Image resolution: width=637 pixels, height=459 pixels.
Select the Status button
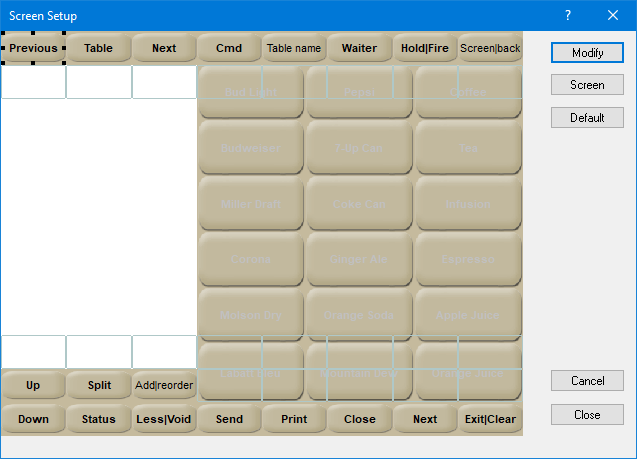pyautogui.click(x=99, y=419)
